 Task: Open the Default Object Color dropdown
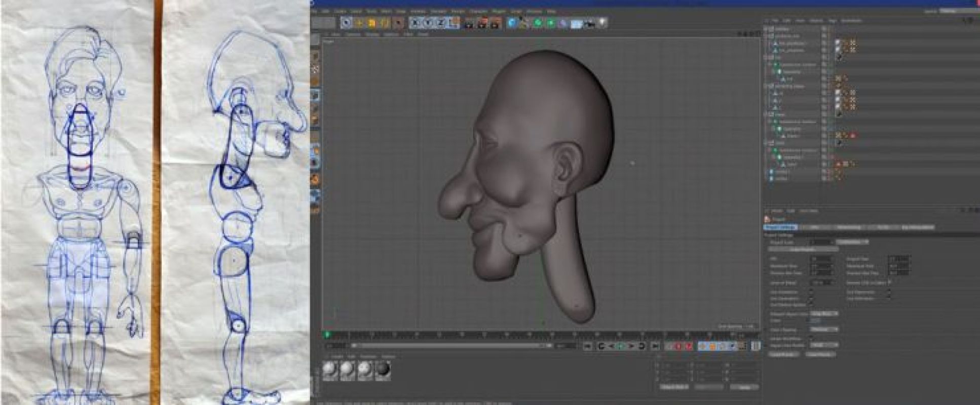[x=823, y=314]
